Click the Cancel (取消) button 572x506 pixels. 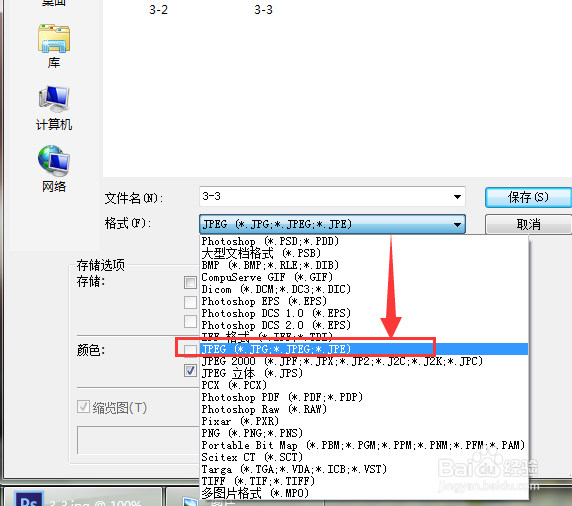tap(528, 224)
